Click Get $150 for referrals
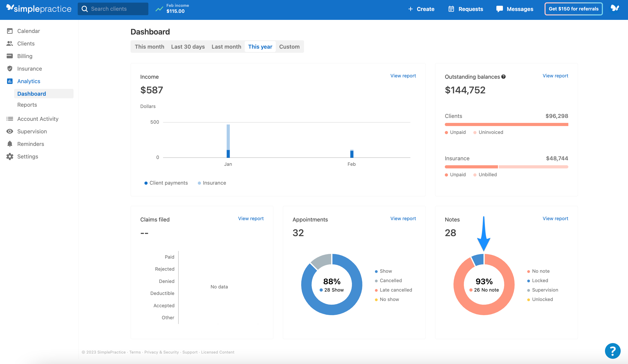The height and width of the screenshot is (364, 628). (x=574, y=9)
